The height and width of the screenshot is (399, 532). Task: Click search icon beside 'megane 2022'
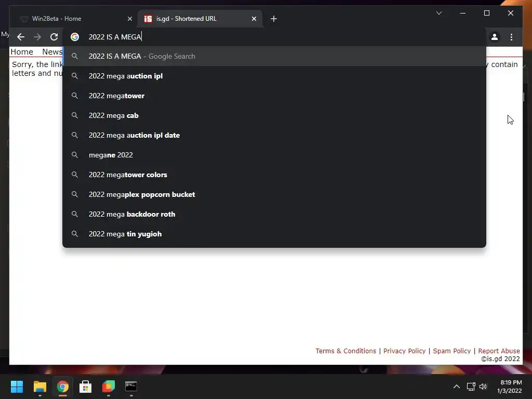tap(75, 155)
